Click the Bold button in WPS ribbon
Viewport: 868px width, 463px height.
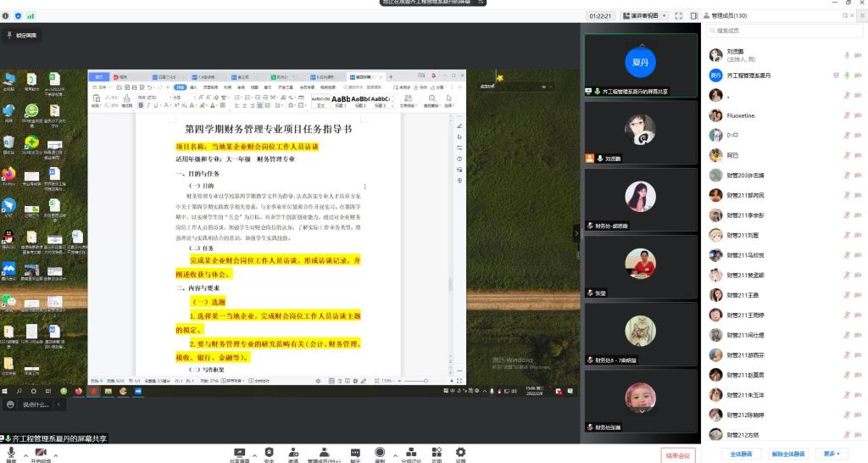tap(141, 105)
